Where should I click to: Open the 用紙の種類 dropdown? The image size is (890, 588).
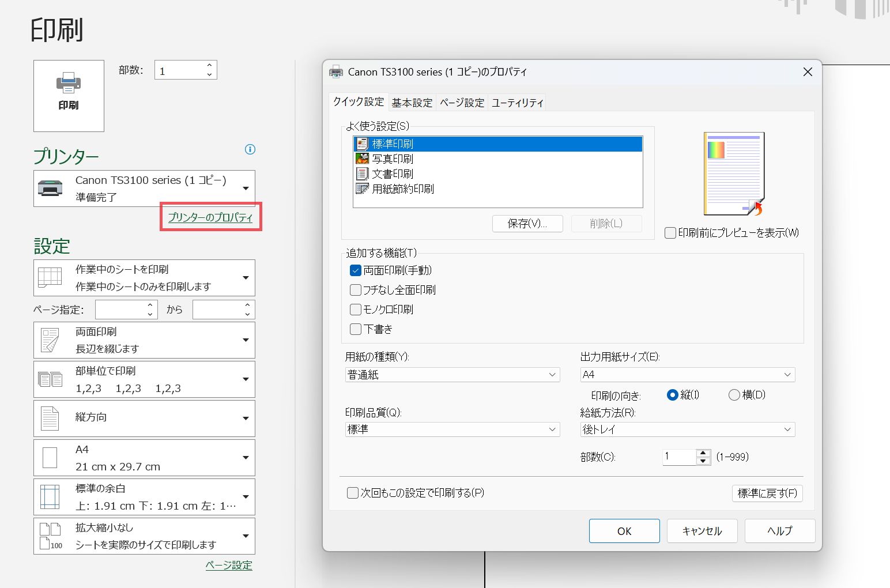452,375
